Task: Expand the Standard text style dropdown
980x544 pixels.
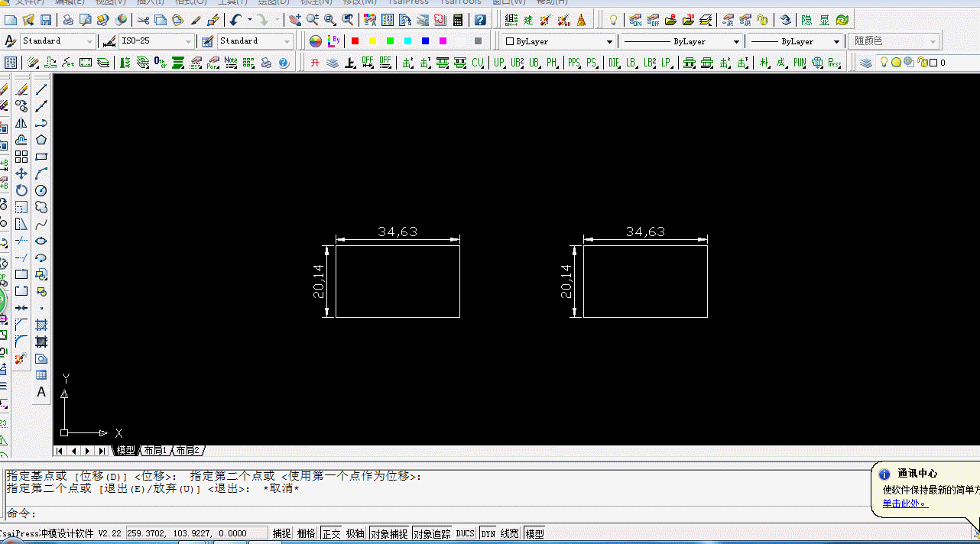Action: tap(90, 41)
